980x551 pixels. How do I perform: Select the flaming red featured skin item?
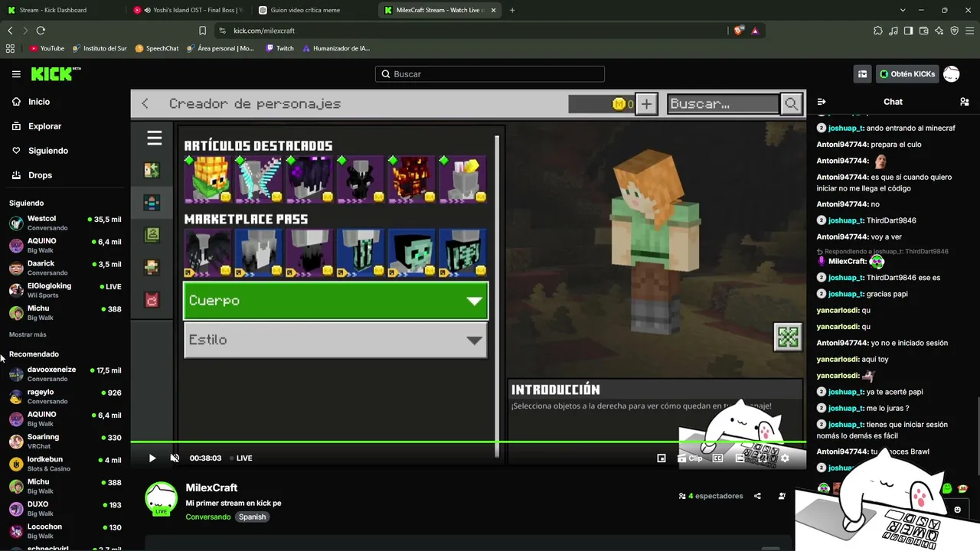pos(412,179)
